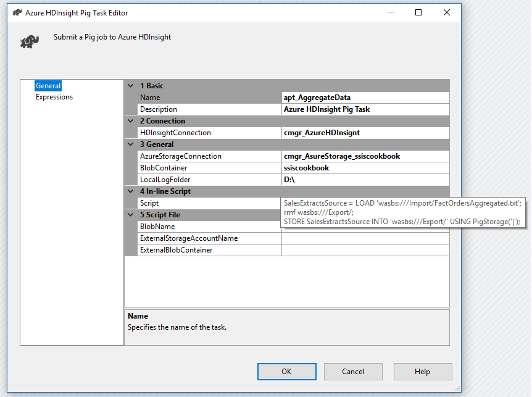Viewport: 532px width, 397px height.
Task: Close the Pig Task Editor window
Action: coord(446,12)
